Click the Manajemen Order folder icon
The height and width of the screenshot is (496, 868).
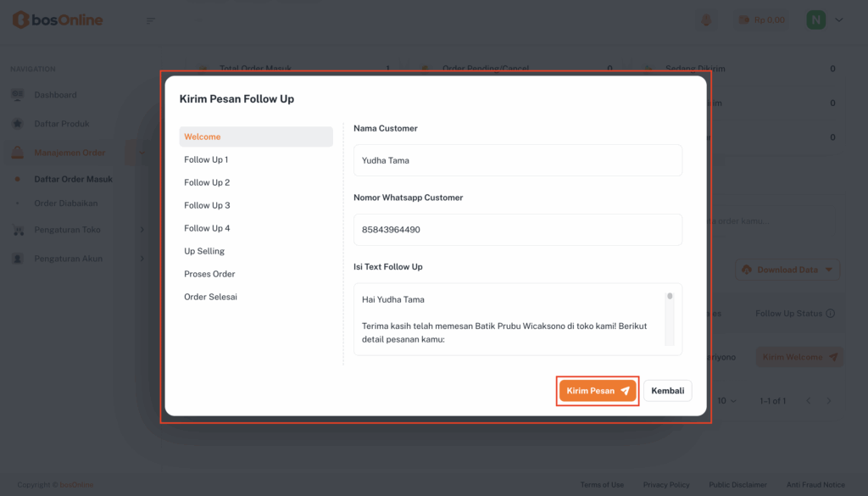point(18,153)
